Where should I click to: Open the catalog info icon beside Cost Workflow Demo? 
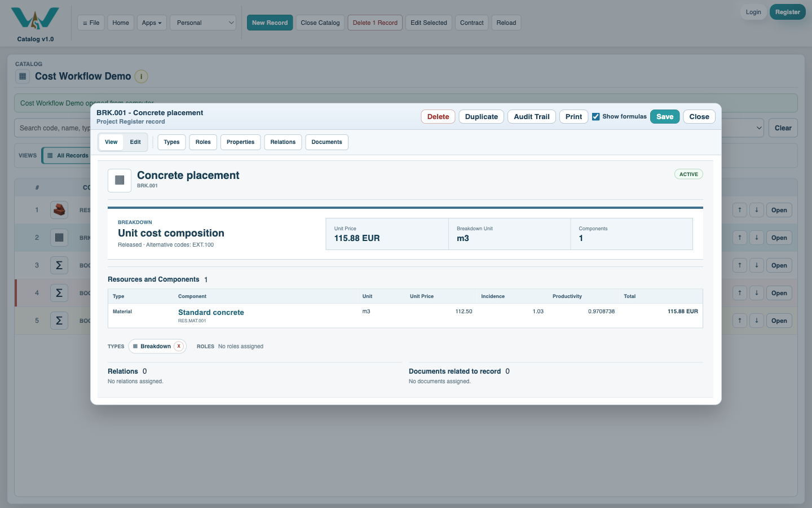point(141,76)
